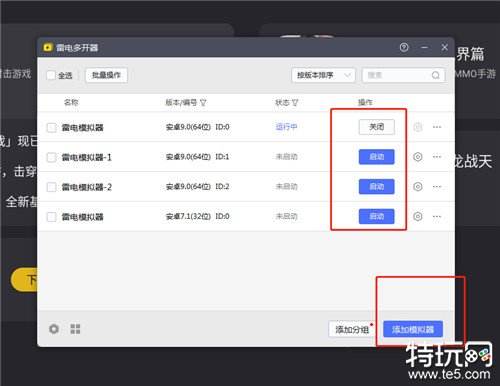Open more options for 雷电模拟器-1

click(x=437, y=157)
